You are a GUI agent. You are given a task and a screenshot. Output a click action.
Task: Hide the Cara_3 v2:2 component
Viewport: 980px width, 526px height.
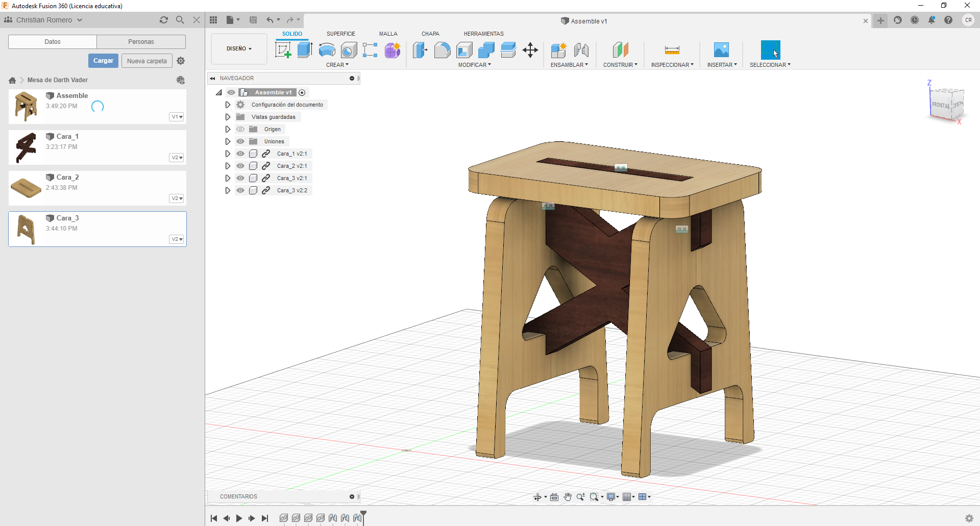coord(240,190)
